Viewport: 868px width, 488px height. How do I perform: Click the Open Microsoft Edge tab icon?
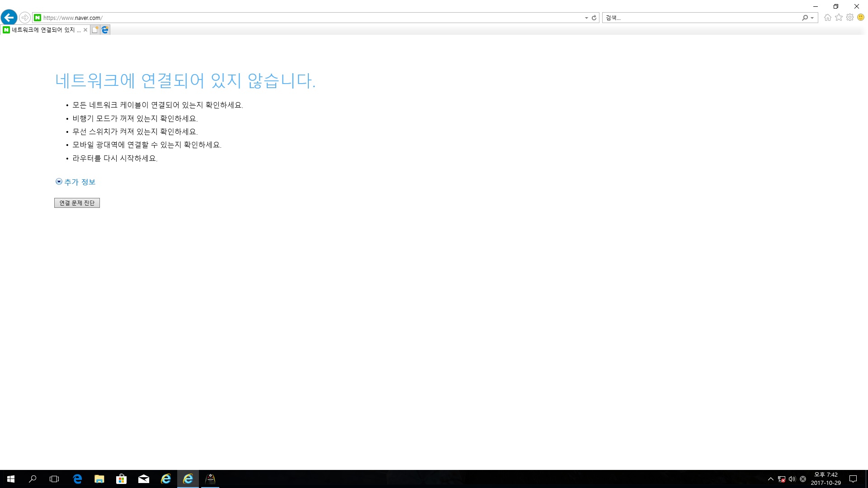(x=105, y=30)
